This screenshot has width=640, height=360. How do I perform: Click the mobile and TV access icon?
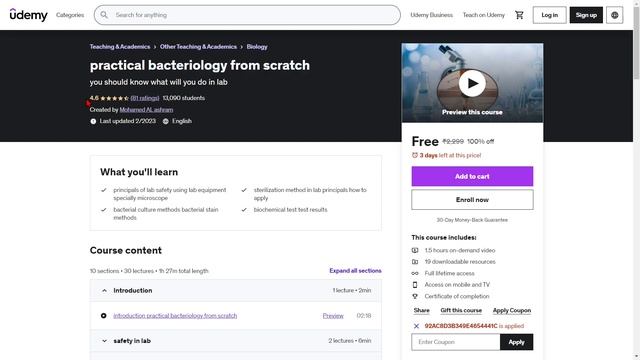415,284
